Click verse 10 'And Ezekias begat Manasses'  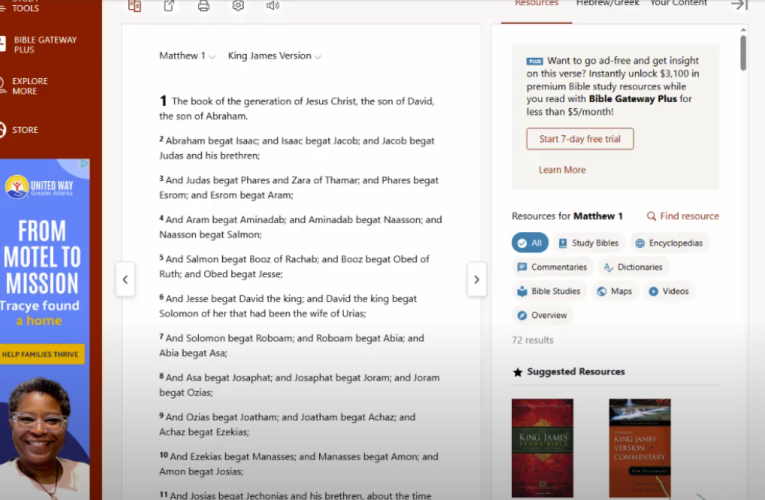(x=299, y=464)
